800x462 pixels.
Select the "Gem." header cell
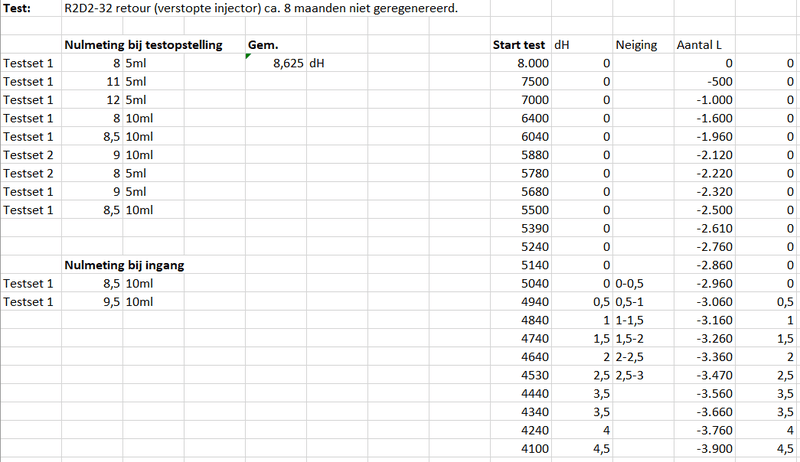coord(263,45)
